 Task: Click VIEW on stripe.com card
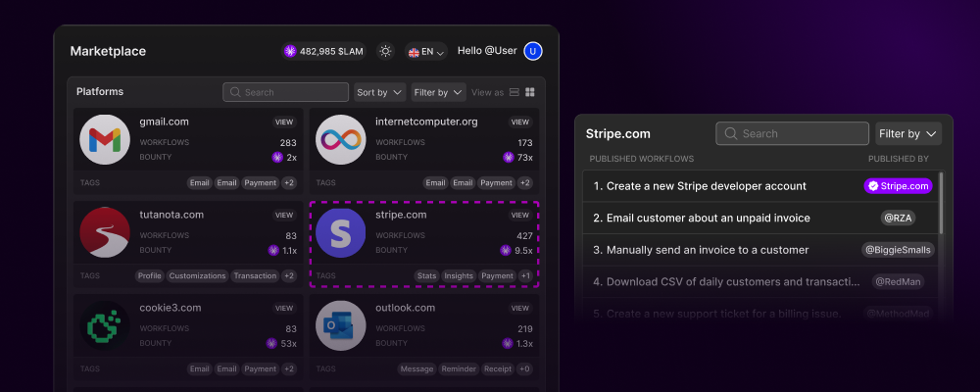(x=520, y=215)
